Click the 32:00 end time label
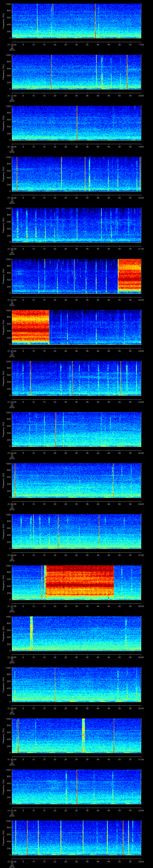 pos(141,811)
